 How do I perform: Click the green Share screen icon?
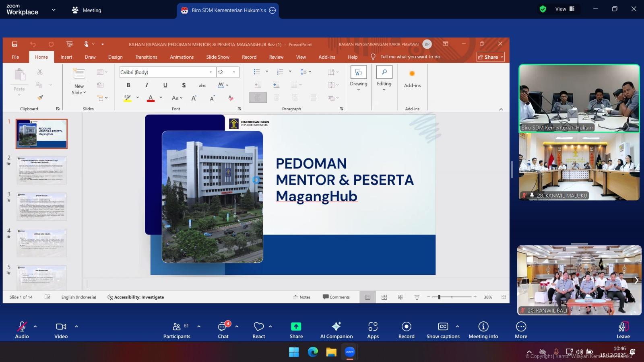[296, 327]
